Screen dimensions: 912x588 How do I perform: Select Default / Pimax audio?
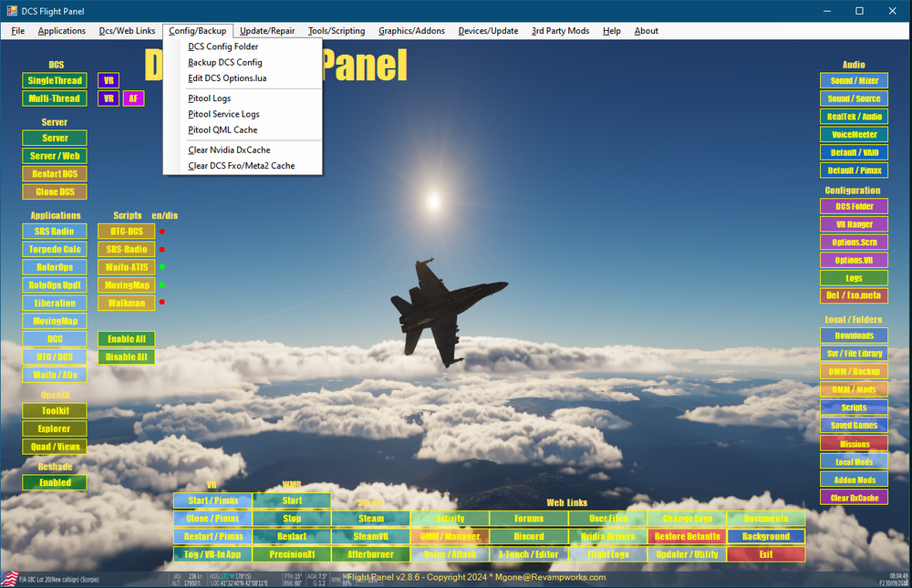click(854, 171)
